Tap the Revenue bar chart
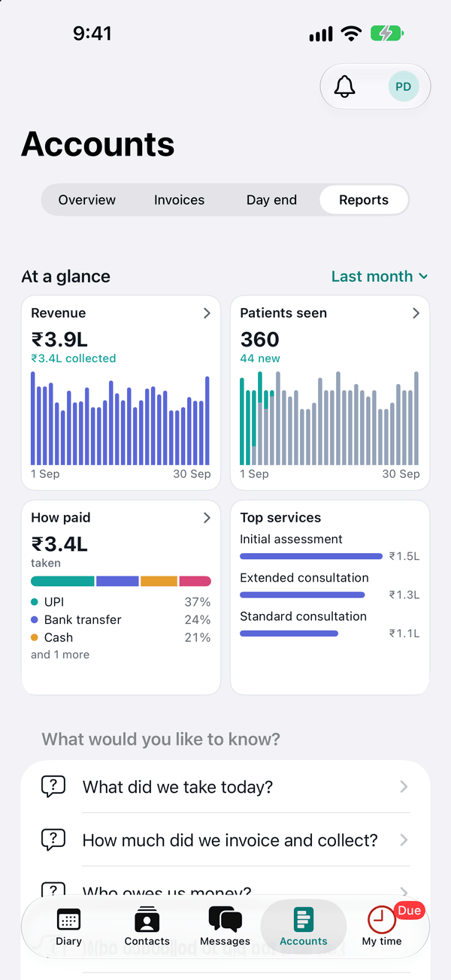The width and height of the screenshot is (451, 980). 120,418
